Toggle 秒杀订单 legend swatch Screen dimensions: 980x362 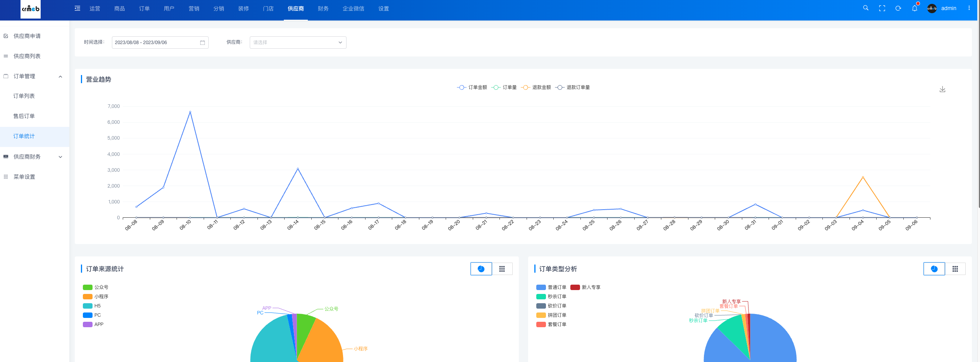point(541,297)
